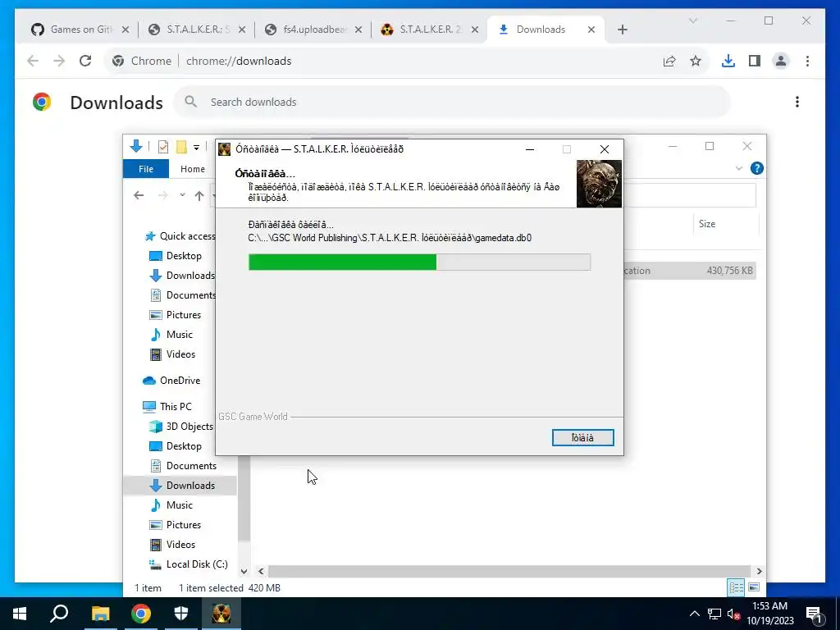Switch Explorer to large icons view
Viewport: 840px width, 630px height.
(754, 587)
